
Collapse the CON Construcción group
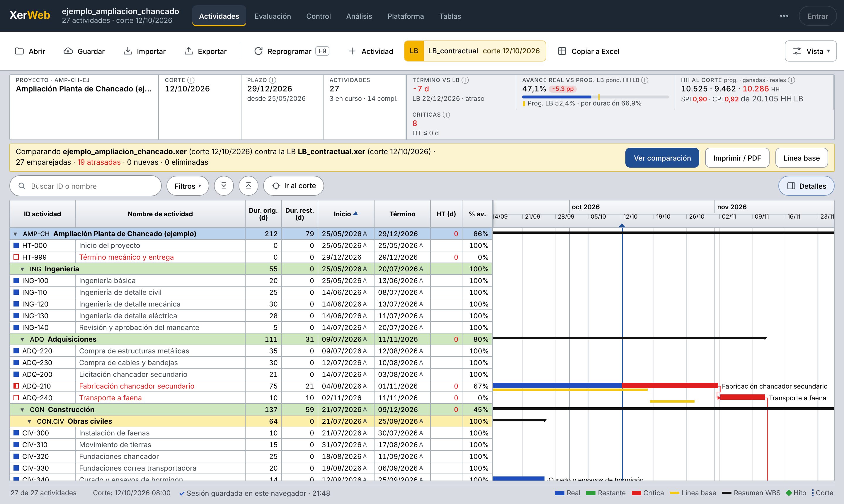coord(22,410)
